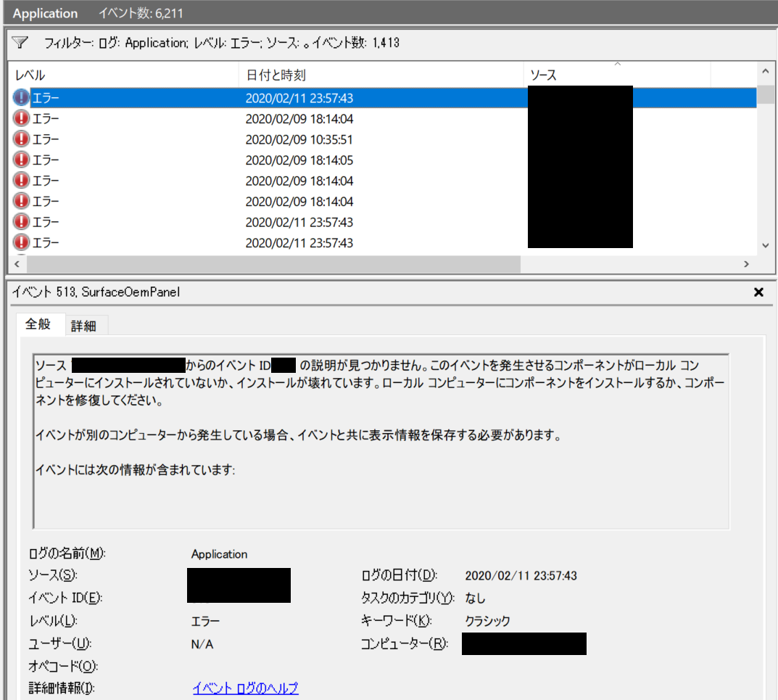Screen dimensions: 778x700
Task: Click error icon on the 2020/02/09 18:14:05 row
Action: click(x=20, y=160)
